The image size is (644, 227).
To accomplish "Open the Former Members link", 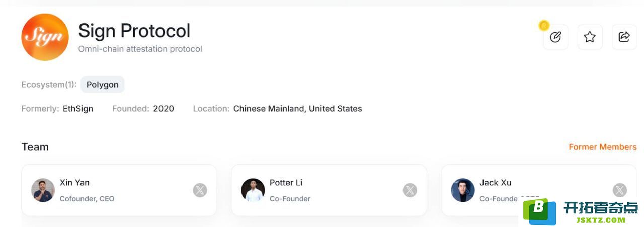I will click(603, 147).
